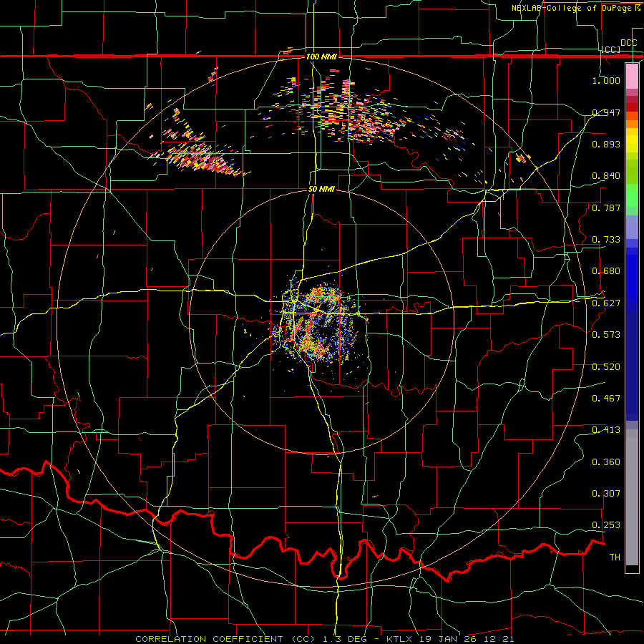
Task: Select the 0.947 scale value
Action: click(606, 112)
